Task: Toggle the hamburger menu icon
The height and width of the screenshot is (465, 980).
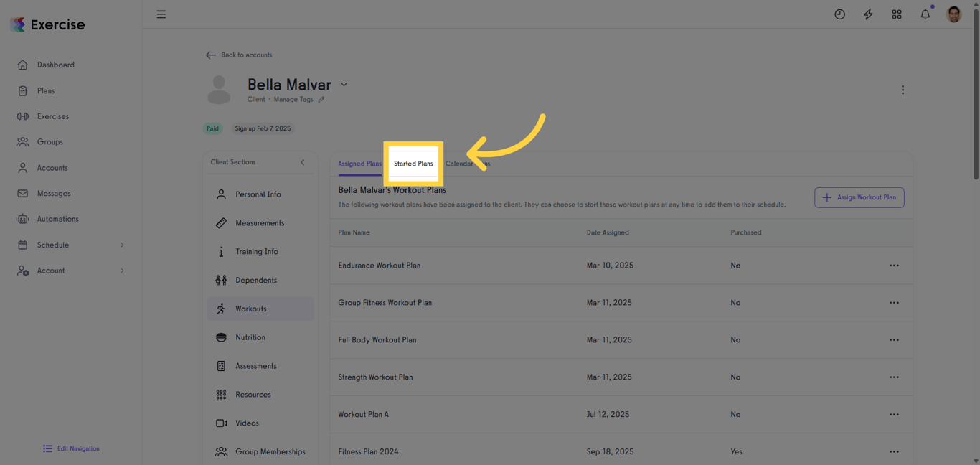Action: [161, 14]
